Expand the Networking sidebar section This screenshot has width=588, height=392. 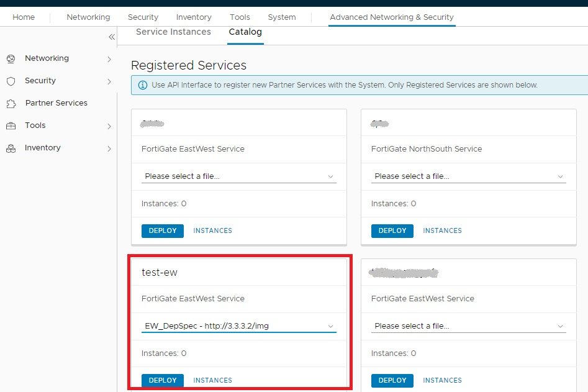(109, 59)
